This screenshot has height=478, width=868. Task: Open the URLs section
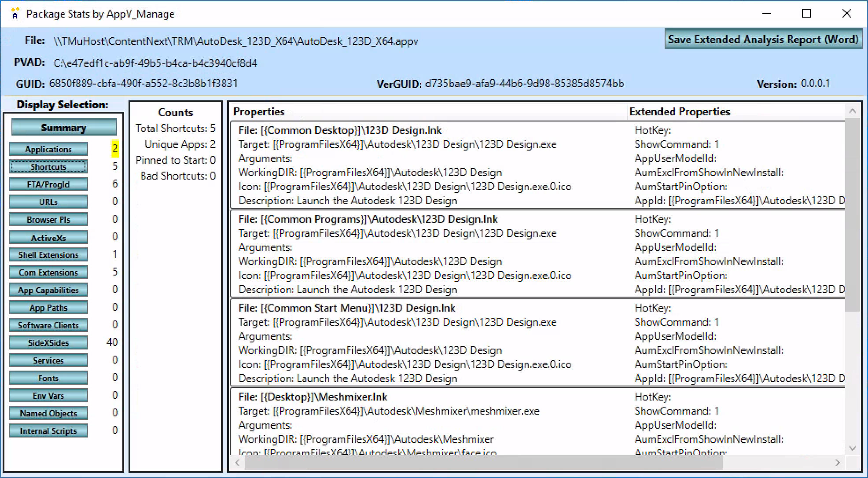click(48, 202)
